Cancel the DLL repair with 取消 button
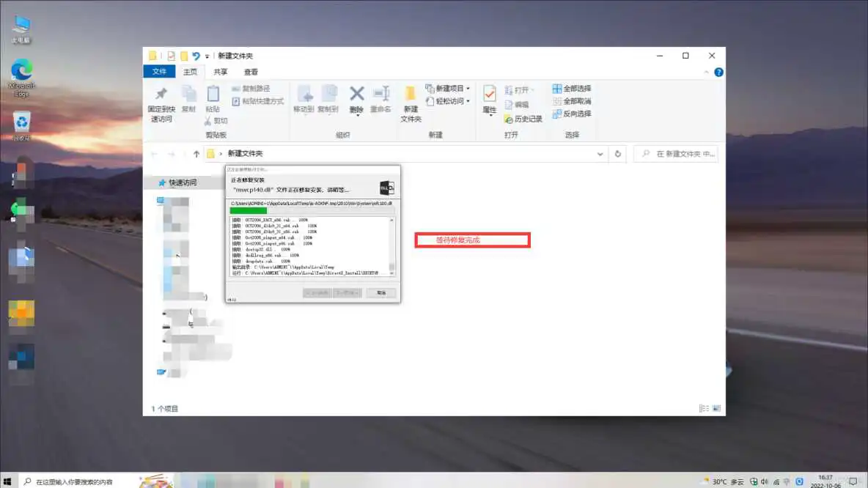Screen dimensions: 868x488 click(381, 292)
